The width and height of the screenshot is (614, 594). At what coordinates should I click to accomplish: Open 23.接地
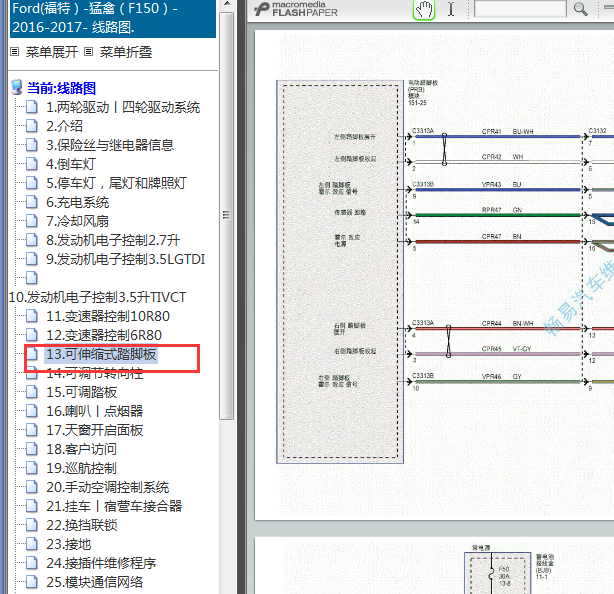tap(69, 544)
